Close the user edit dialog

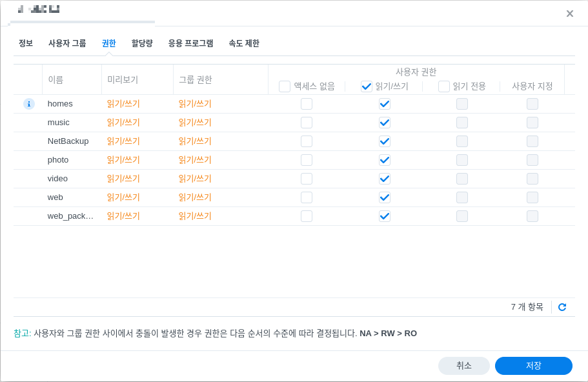[x=570, y=14]
